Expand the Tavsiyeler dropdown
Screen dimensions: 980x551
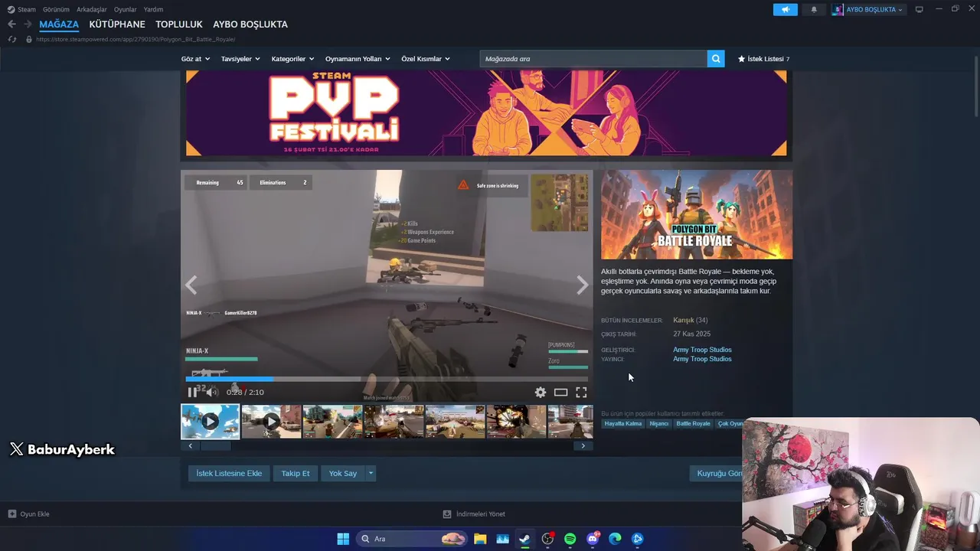click(240, 59)
